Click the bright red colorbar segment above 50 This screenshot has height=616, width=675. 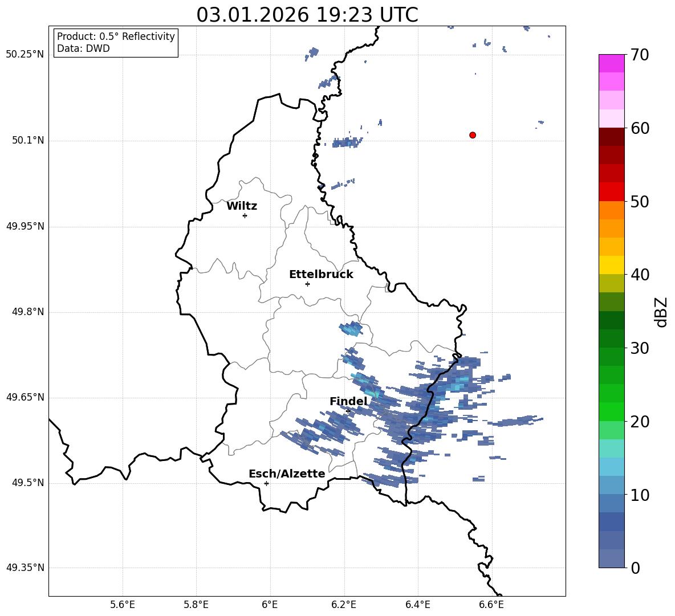(611, 192)
